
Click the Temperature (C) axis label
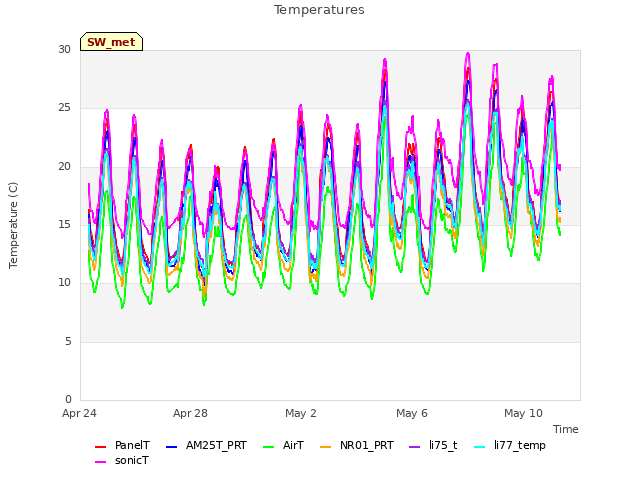[x=13, y=225]
